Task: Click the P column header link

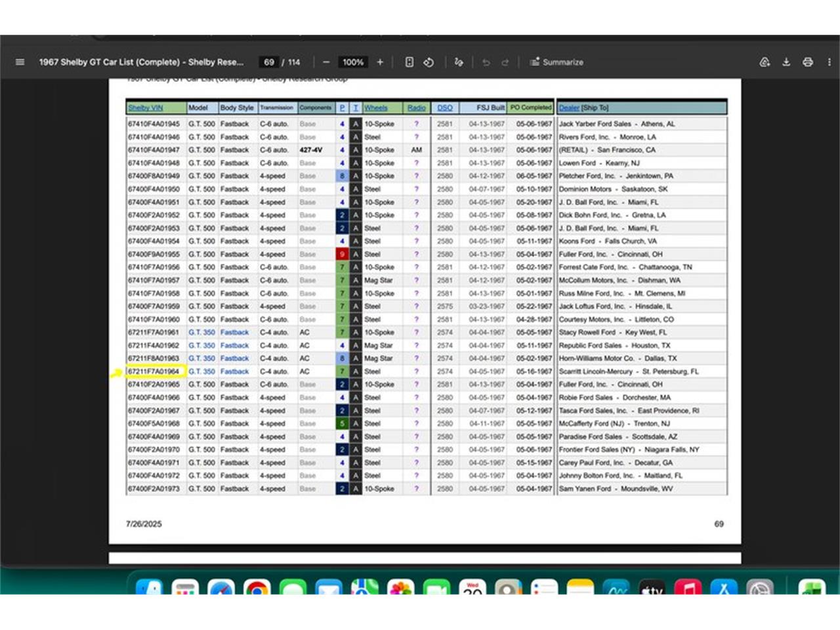Action: pyautogui.click(x=342, y=108)
